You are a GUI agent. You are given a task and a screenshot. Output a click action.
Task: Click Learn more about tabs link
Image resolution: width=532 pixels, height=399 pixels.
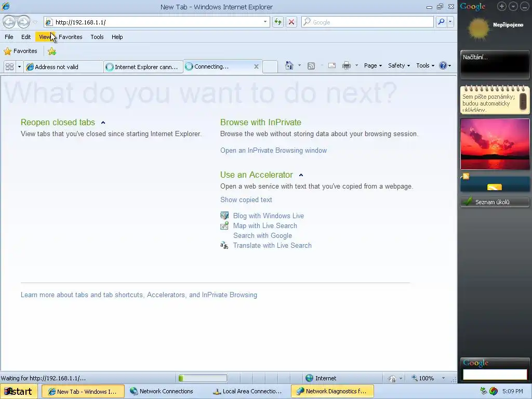[x=139, y=295]
